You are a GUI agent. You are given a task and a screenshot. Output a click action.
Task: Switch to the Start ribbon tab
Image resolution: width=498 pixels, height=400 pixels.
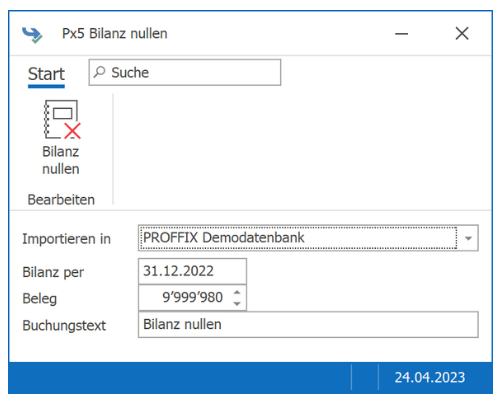(46, 74)
